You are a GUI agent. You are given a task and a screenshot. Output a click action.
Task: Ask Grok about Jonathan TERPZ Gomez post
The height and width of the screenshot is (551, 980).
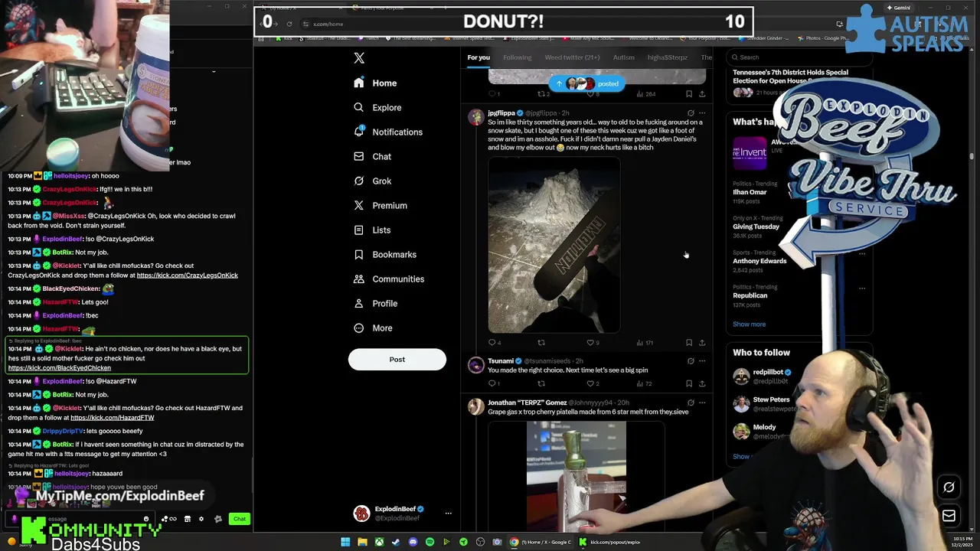(x=690, y=403)
